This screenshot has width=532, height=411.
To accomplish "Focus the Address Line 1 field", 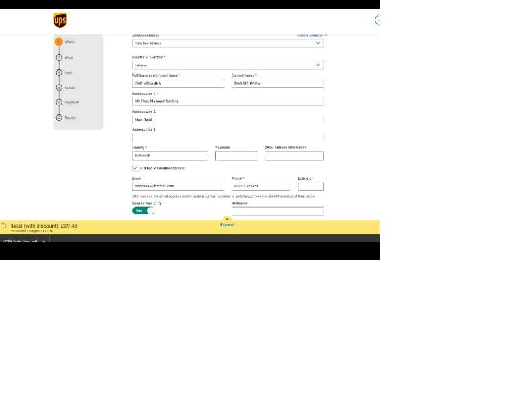I will pos(227,101).
